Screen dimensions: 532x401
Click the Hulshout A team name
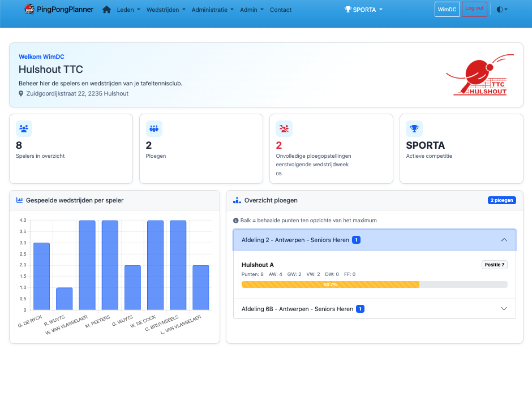(258, 265)
